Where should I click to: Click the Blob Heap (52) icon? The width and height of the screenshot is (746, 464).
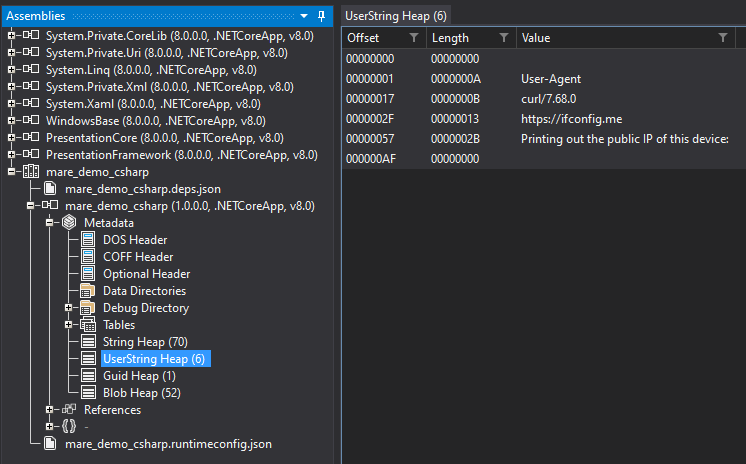[88, 393]
